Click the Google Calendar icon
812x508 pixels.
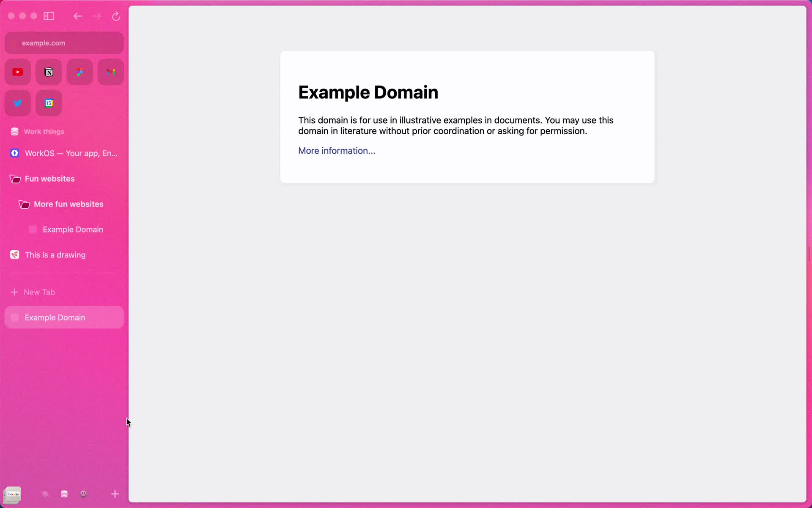49,102
